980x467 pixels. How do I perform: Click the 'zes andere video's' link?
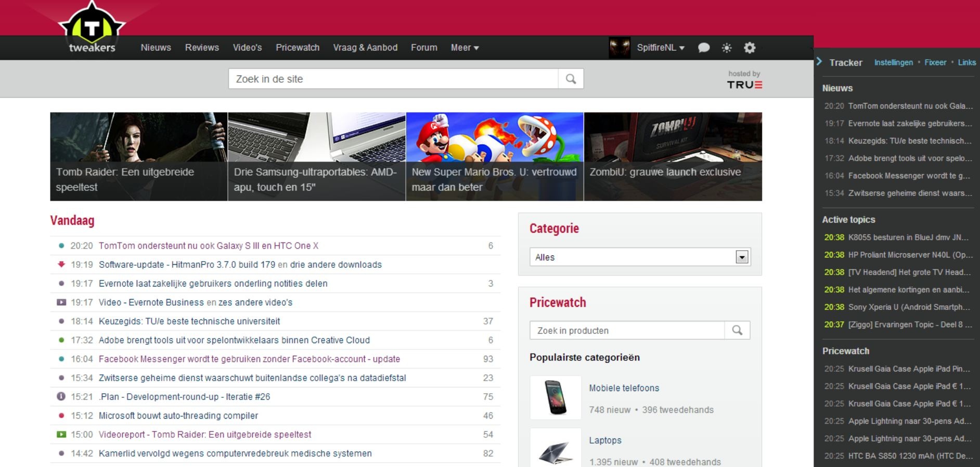tap(255, 302)
